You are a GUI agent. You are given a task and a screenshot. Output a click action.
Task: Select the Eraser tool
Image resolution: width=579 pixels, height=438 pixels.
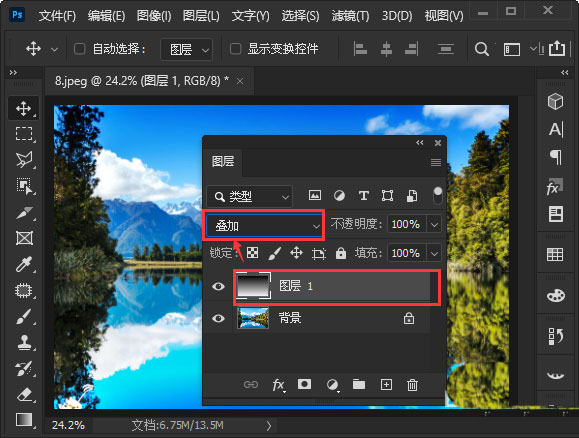click(24, 394)
